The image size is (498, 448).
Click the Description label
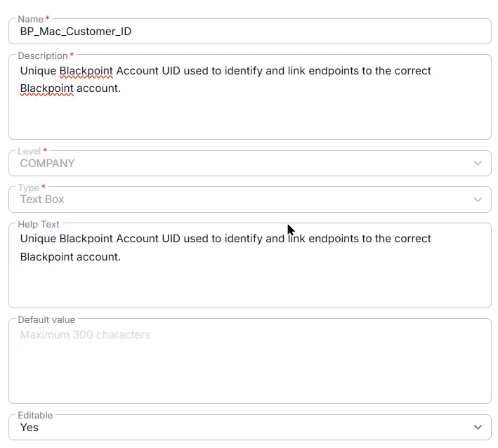pos(43,56)
